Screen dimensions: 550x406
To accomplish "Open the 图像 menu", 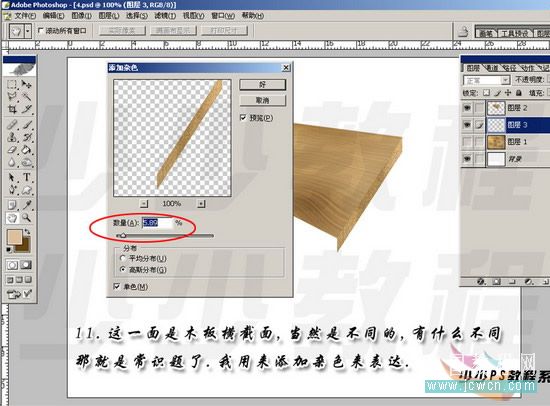I will click(81, 16).
